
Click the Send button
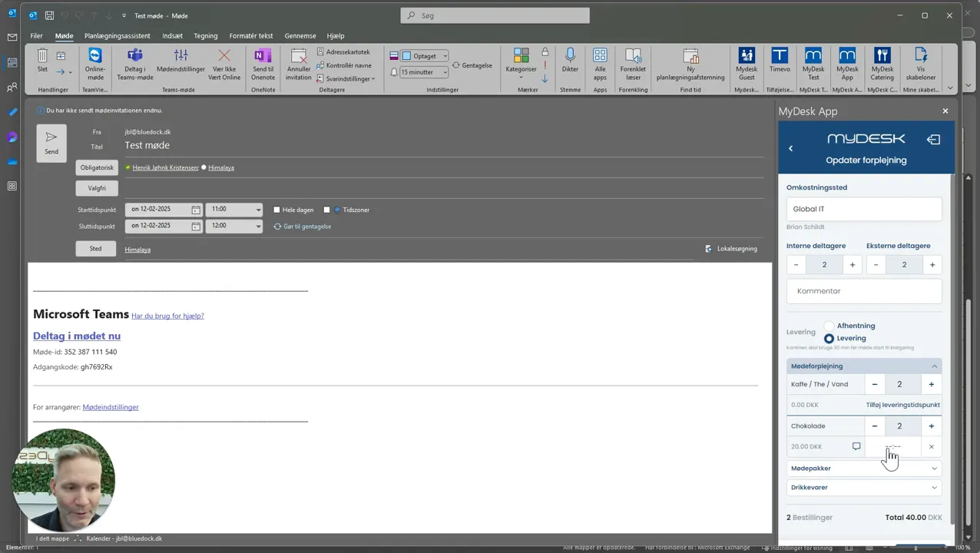[51, 143]
